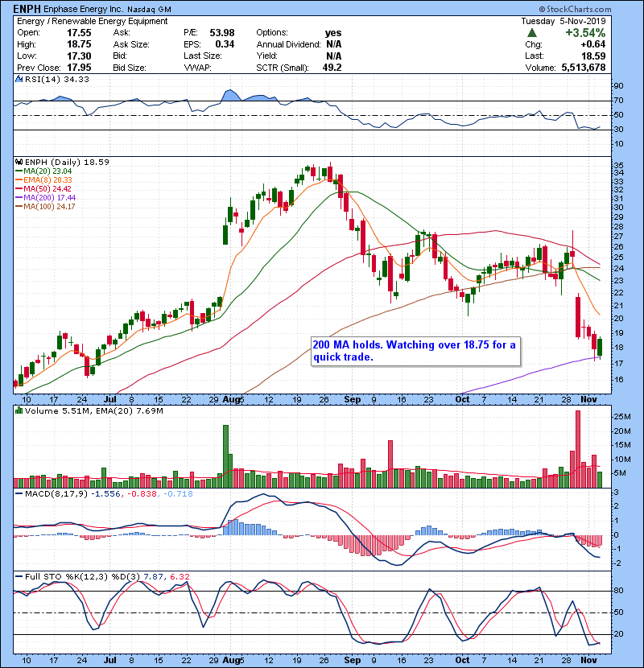The height and width of the screenshot is (668, 644).
Task: Select the MA(200) 17.44 legend entry
Action: [x=46, y=198]
